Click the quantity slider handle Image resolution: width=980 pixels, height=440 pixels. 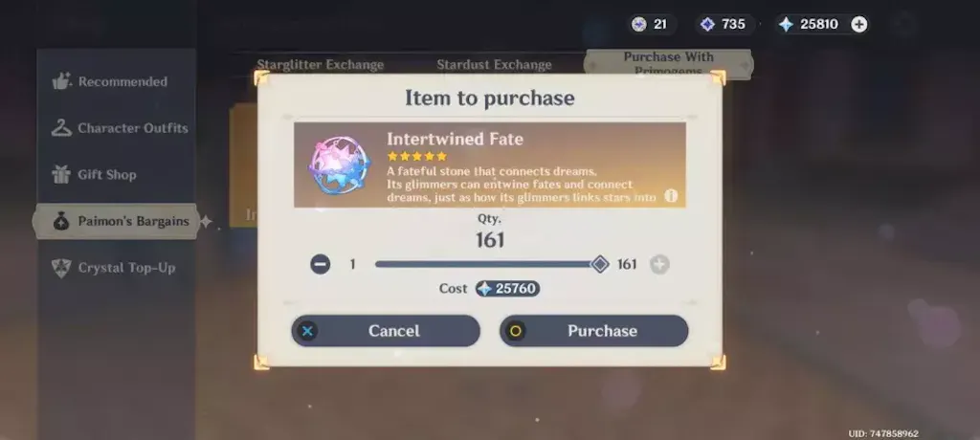[600, 264]
